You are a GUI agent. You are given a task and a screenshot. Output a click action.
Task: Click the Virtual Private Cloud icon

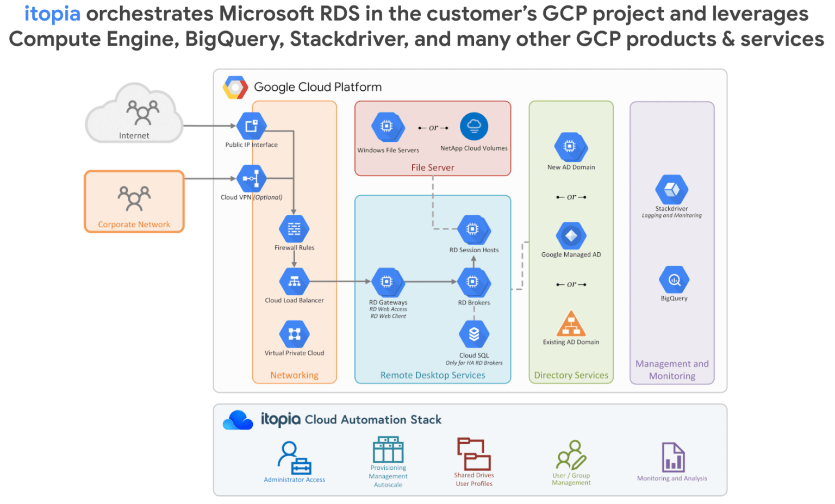point(294,333)
